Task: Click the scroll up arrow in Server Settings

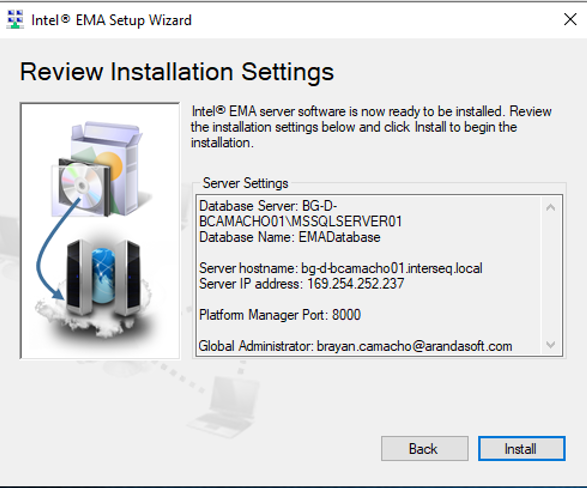Action: [x=550, y=207]
